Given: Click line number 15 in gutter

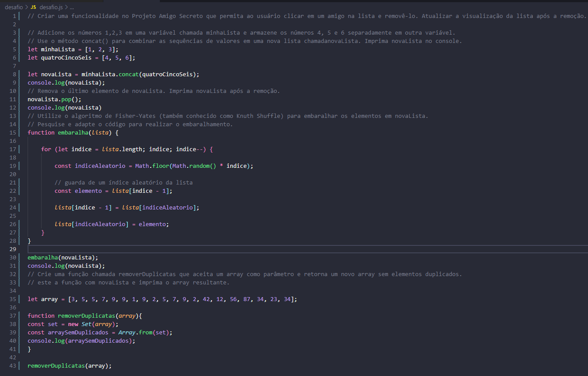Looking at the screenshot, I should pyautogui.click(x=13, y=132).
